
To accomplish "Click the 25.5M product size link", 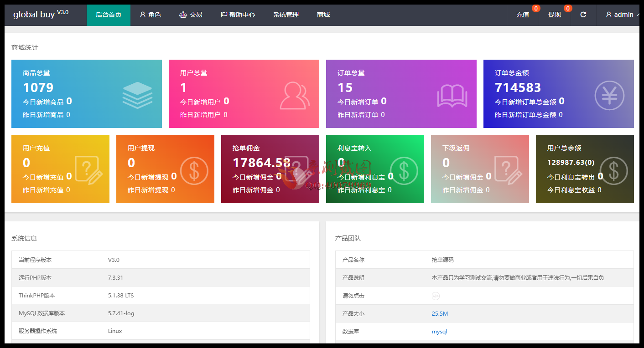I will point(440,314).
